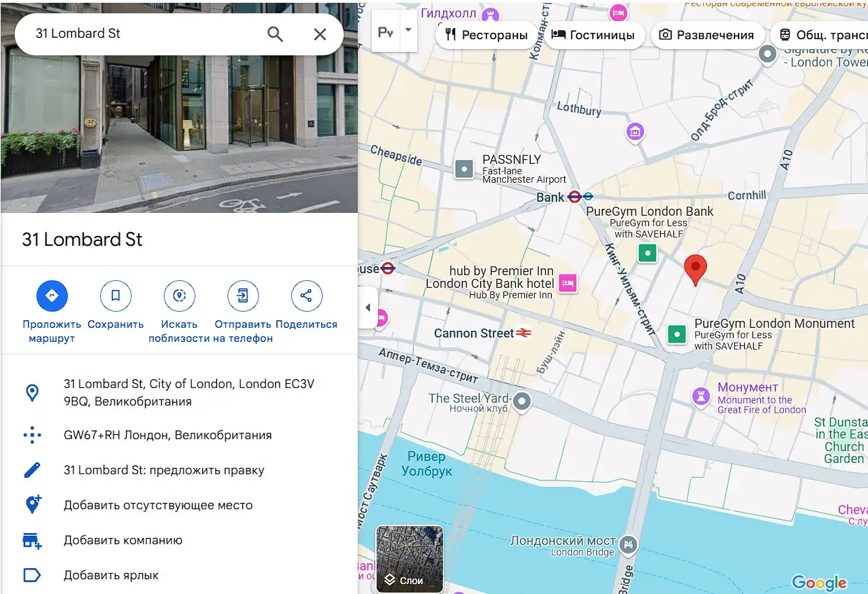Viewport: 868px width, 594px height.
Task: Send to phone icon button
Action: [x=243, y=296]
